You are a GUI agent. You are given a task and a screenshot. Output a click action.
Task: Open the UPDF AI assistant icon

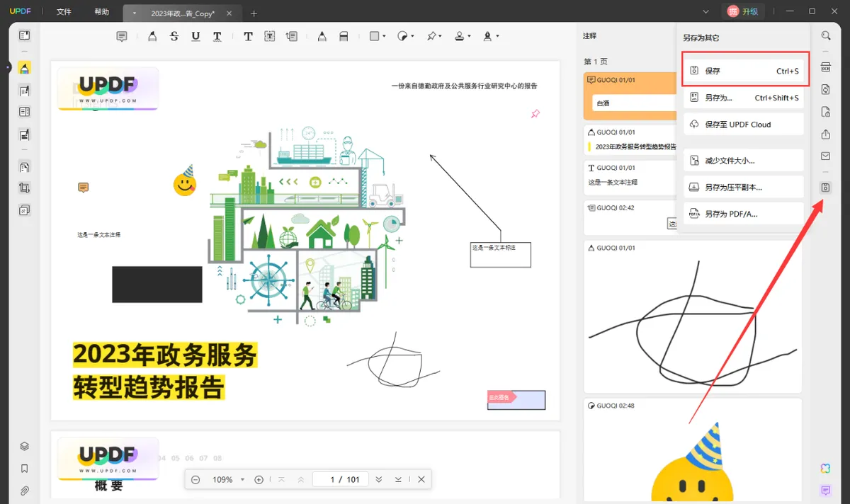(826, 469)
